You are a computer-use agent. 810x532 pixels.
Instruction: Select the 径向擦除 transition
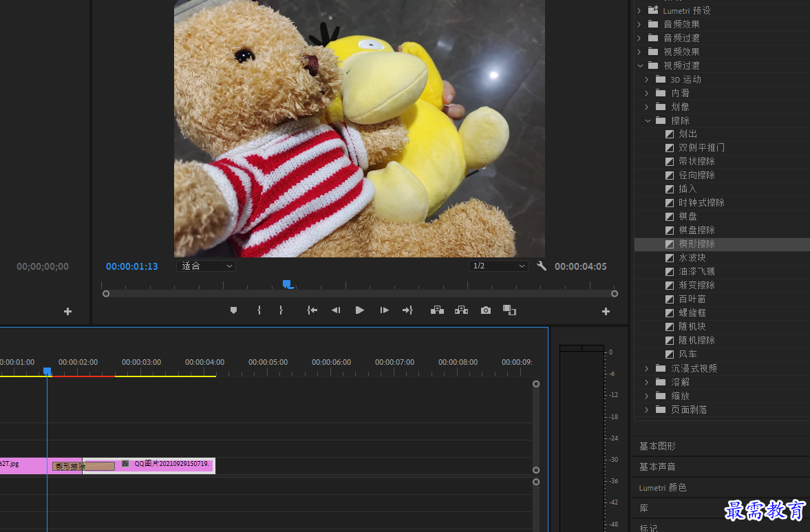696,175
